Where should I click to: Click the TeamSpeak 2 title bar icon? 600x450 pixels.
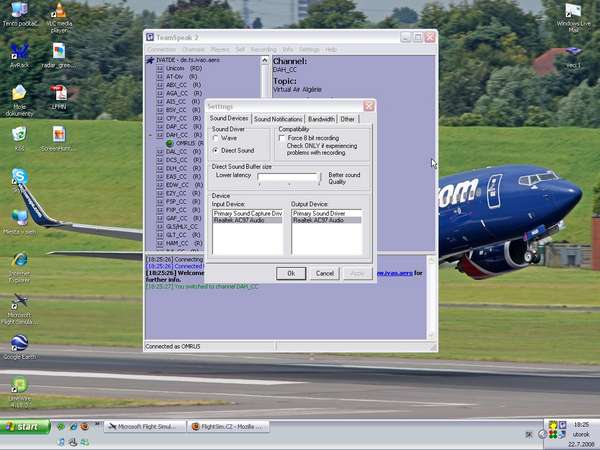coord(150,37)
